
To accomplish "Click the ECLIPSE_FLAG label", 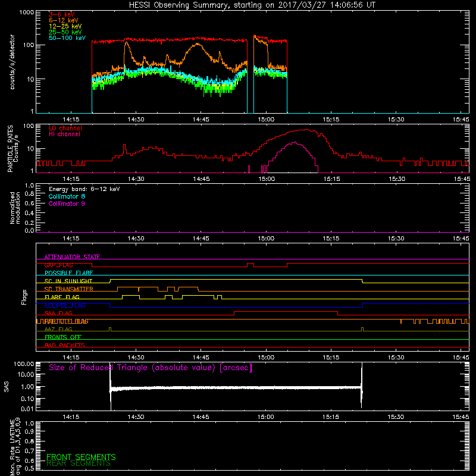I will [x=65, y=305].
